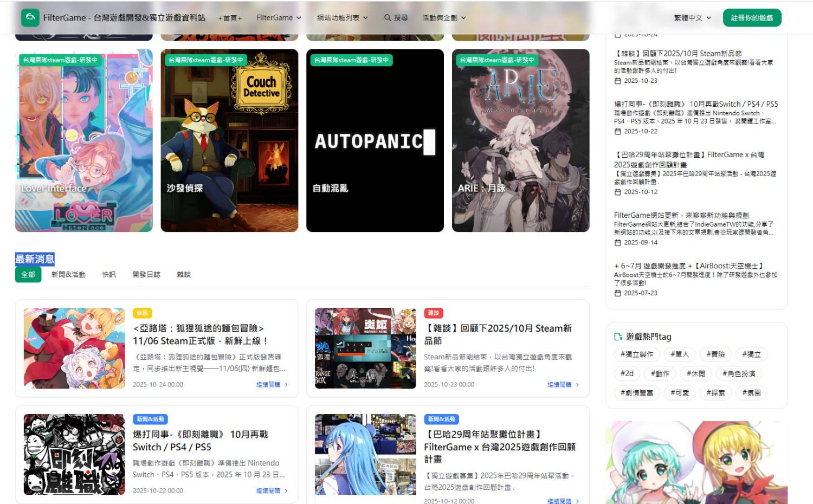
Task: Click calendar icon beside 2025-09-14 date
Action: click(617, 243)
